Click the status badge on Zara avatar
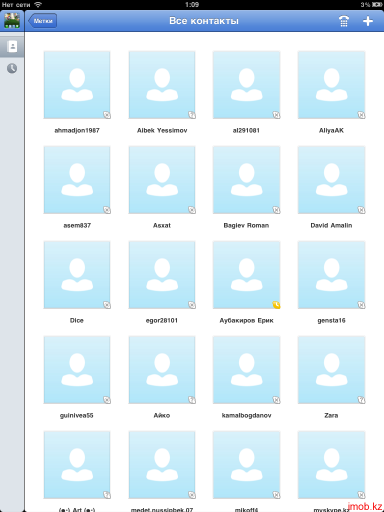This screenshot has width=384, height=512. [x=361, y=400]
